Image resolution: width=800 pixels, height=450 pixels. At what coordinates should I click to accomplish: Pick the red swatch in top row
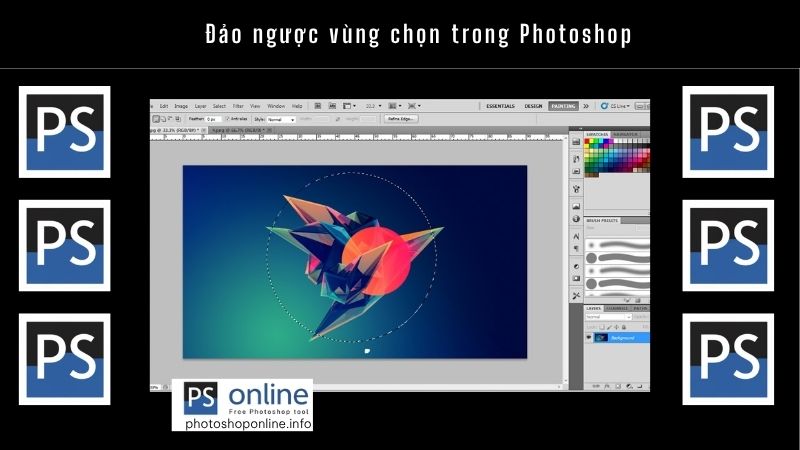tap(587, 141)
